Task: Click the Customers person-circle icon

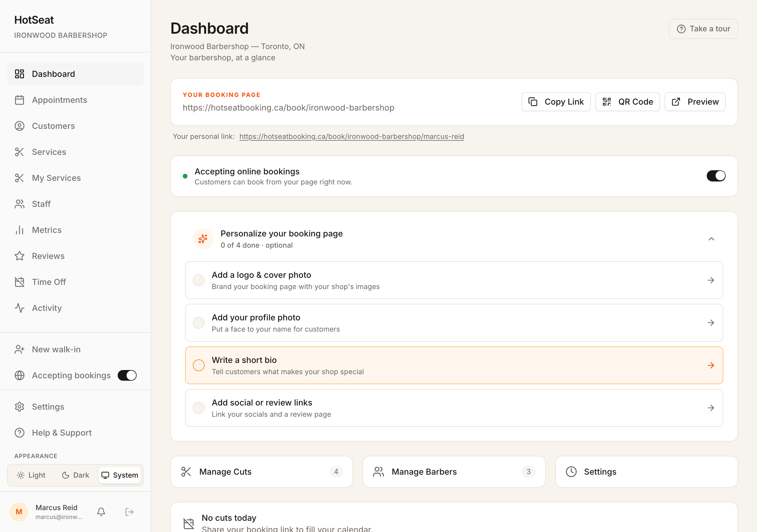Action: click(20, 126)
